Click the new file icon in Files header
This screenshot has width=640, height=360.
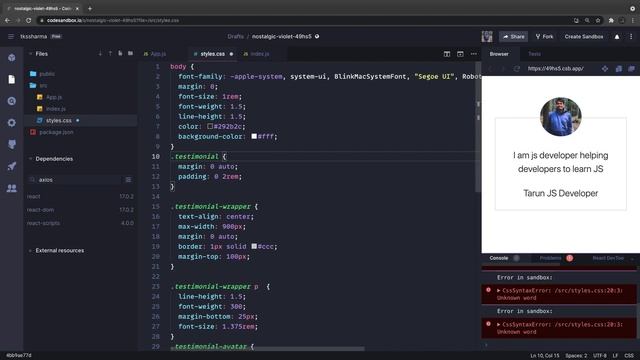(x=120, y=53)
